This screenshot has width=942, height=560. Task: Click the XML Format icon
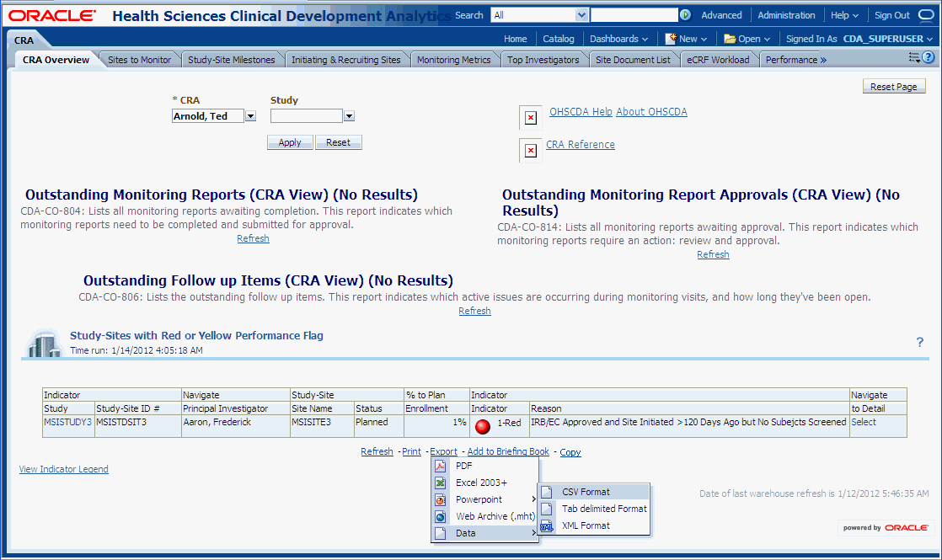(x=547, y=525)
